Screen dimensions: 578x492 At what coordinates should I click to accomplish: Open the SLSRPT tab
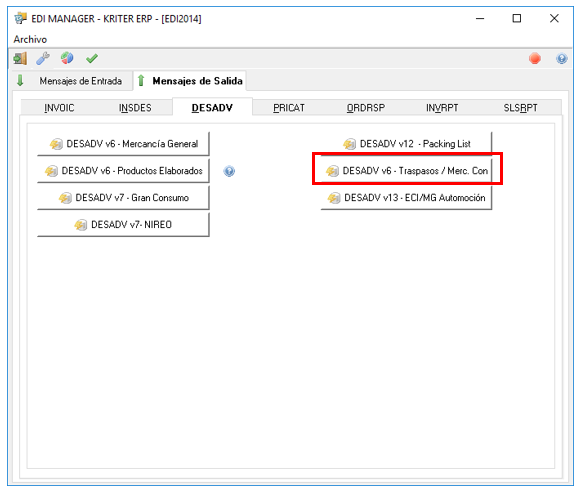[520, 108]
